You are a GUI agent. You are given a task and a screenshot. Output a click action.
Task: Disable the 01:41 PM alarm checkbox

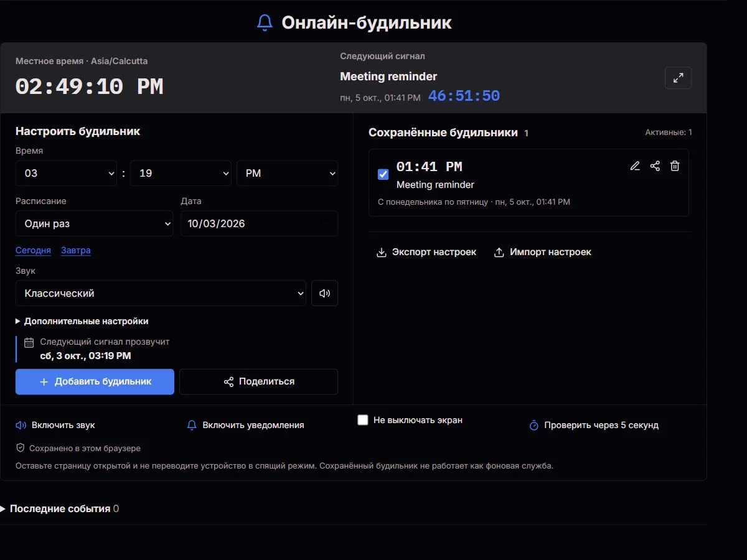(383, 174)
